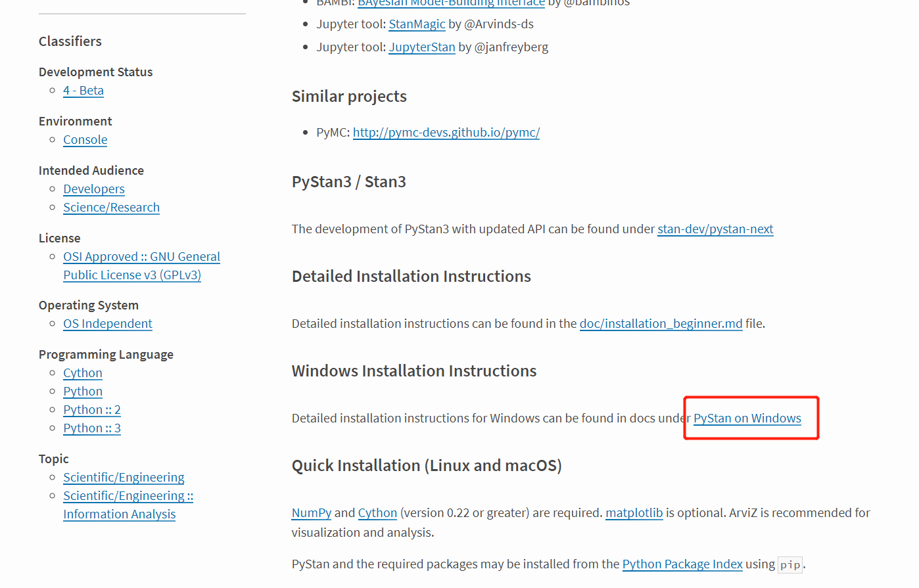Open the Scientific/Engineering topic classifier
919x588 pixels.
pos(123,477)
